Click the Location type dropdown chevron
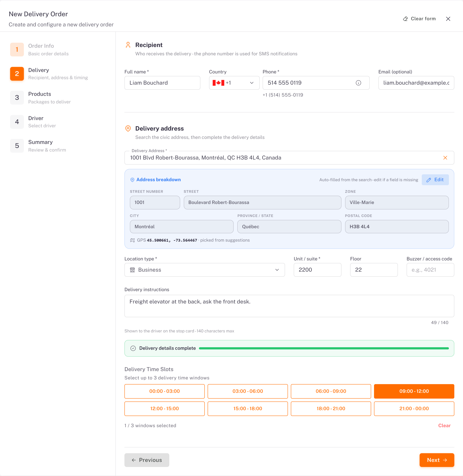The width and height of the screenshot is (463, 476). (x=277, y=270)
